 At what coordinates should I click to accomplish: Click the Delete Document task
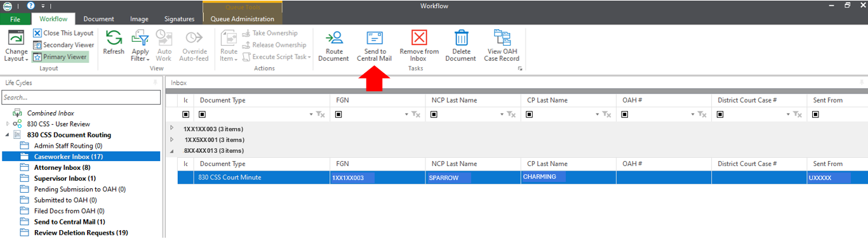[460, 46]
